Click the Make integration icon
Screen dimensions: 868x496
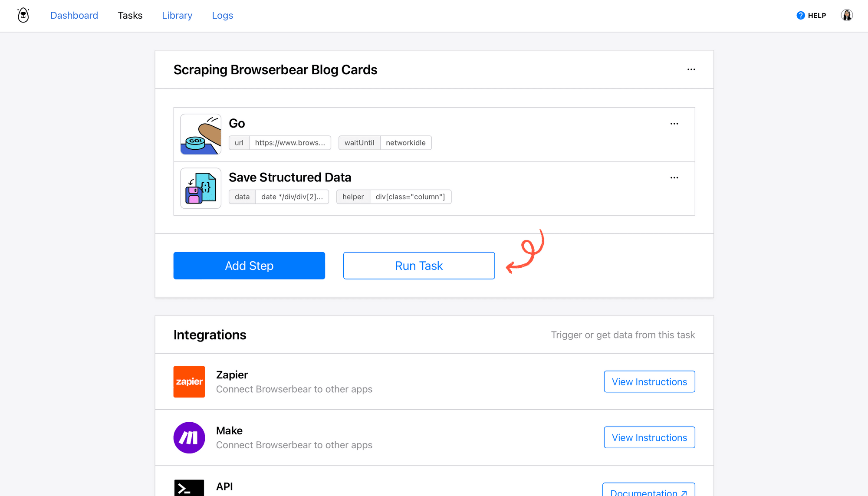pyautogui.click(x=189, y=437)
